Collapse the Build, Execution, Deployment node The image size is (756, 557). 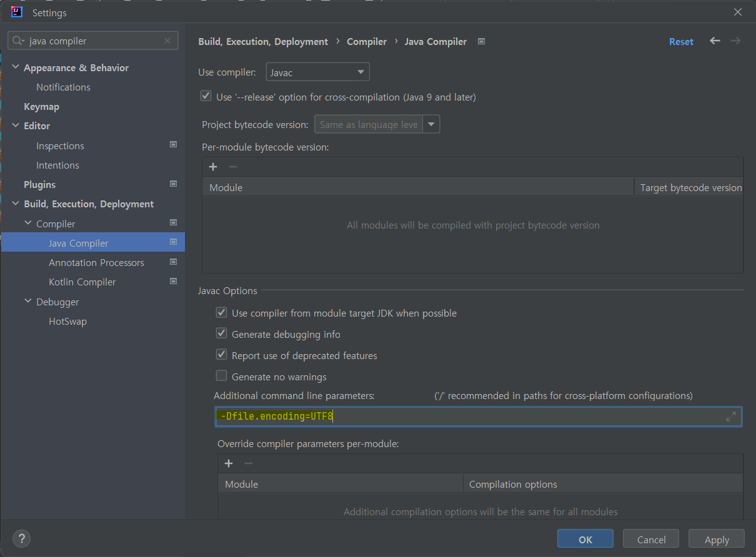click(16, 204)
